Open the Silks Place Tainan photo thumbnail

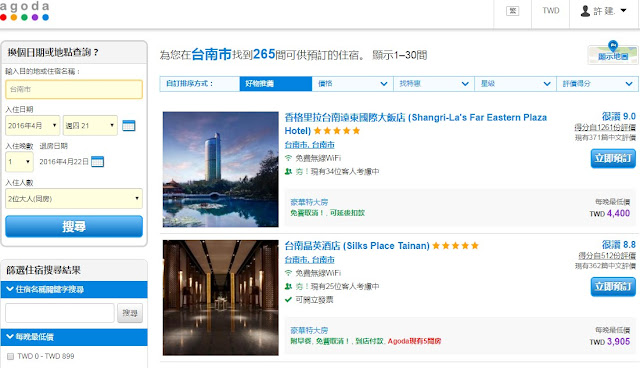(220, 297)
